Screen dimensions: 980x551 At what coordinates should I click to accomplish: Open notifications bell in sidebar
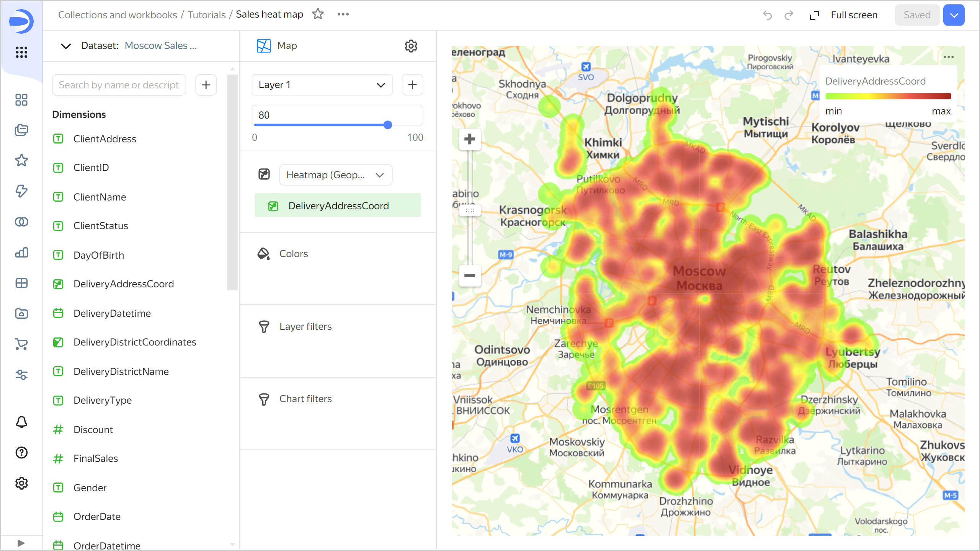point(21,422)
